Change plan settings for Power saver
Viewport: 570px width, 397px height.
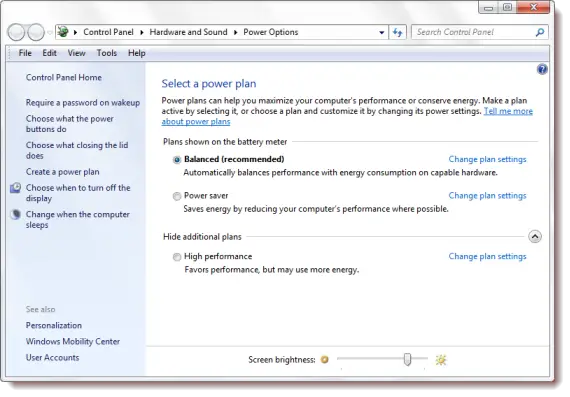pos(487,196)
